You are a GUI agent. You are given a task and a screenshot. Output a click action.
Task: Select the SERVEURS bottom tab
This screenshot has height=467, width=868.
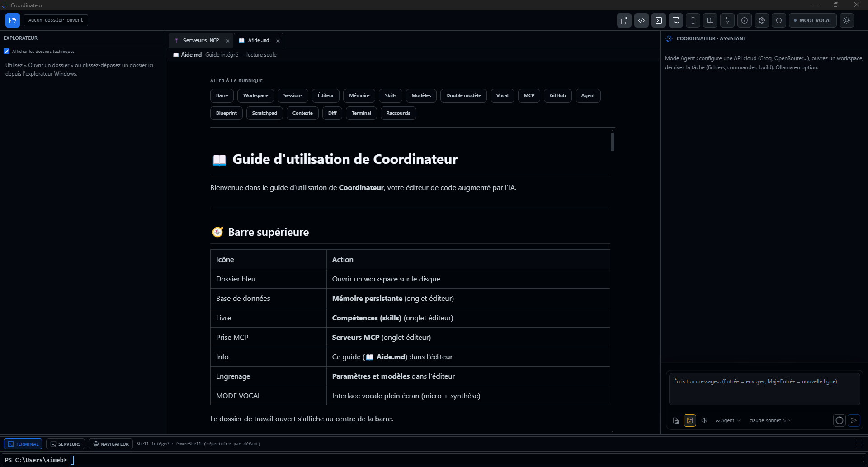[x=66, y=444]
